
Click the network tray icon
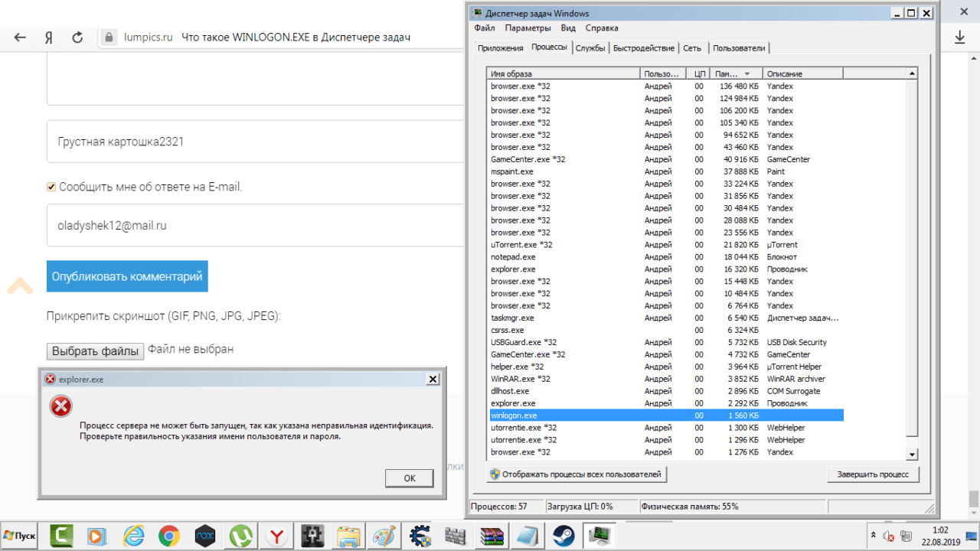[x=906, y=536]
